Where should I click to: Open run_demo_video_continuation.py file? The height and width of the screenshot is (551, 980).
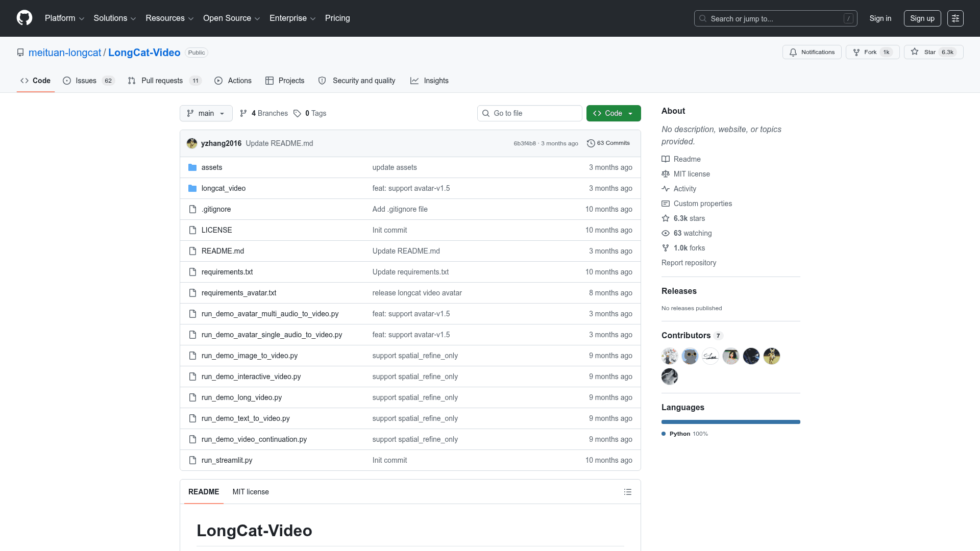click(x=254, y=439)
